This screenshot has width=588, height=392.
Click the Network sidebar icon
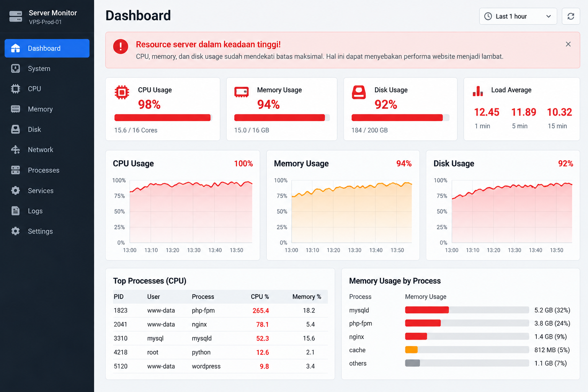15,150
